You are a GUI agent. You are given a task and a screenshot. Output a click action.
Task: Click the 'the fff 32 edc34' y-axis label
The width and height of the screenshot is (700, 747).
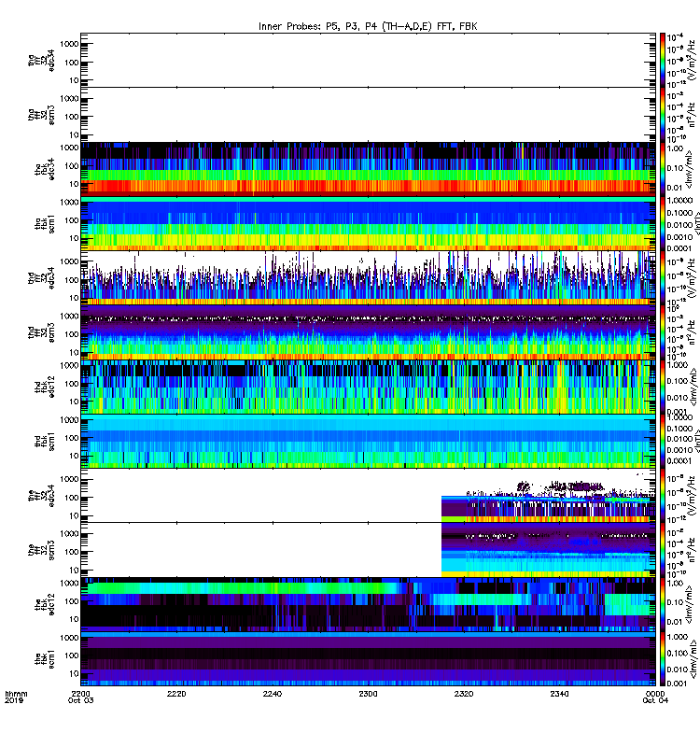pyautogui.click(x=41, y=496)
